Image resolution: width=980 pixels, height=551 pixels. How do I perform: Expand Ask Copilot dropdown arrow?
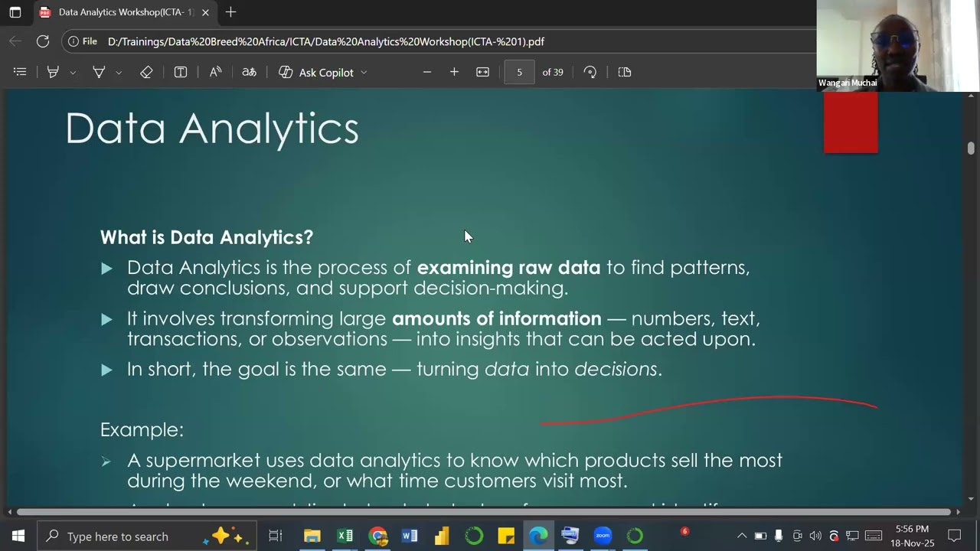364,73
